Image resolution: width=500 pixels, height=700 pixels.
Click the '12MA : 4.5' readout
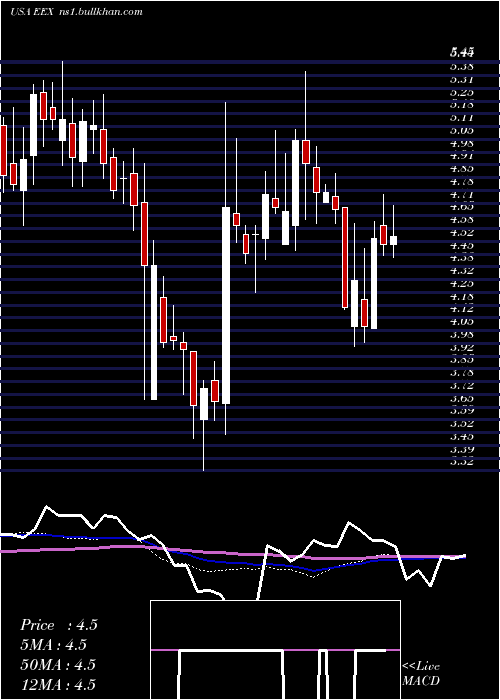[x=58, y=684]
